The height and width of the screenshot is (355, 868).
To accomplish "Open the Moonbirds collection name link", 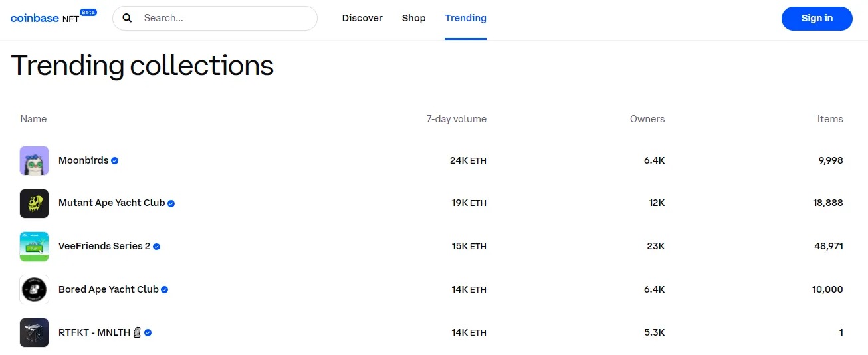I will 83,160.
